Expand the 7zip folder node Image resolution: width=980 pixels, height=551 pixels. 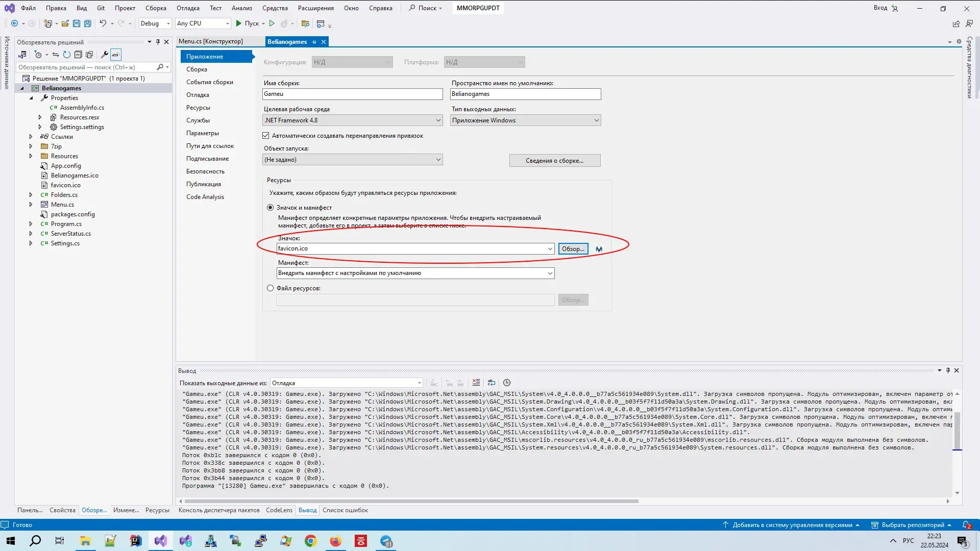(31, 146)
